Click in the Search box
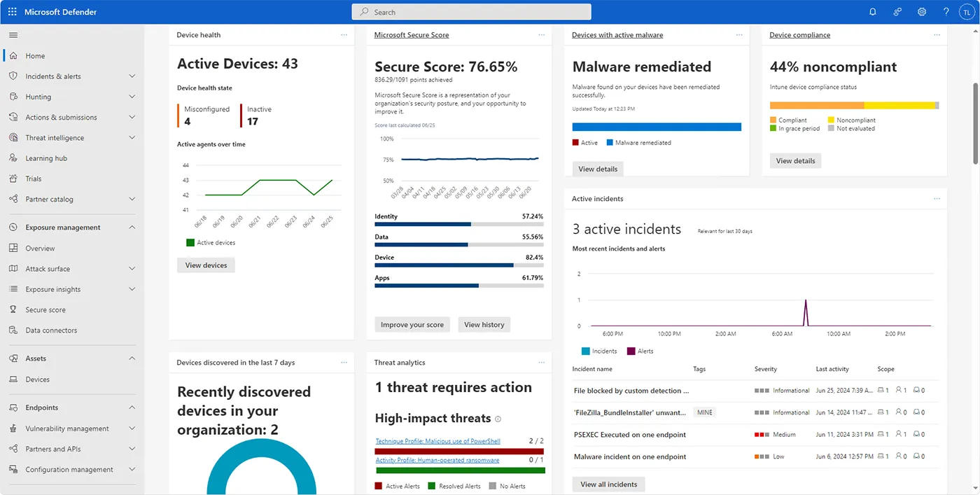 point(471,12)
